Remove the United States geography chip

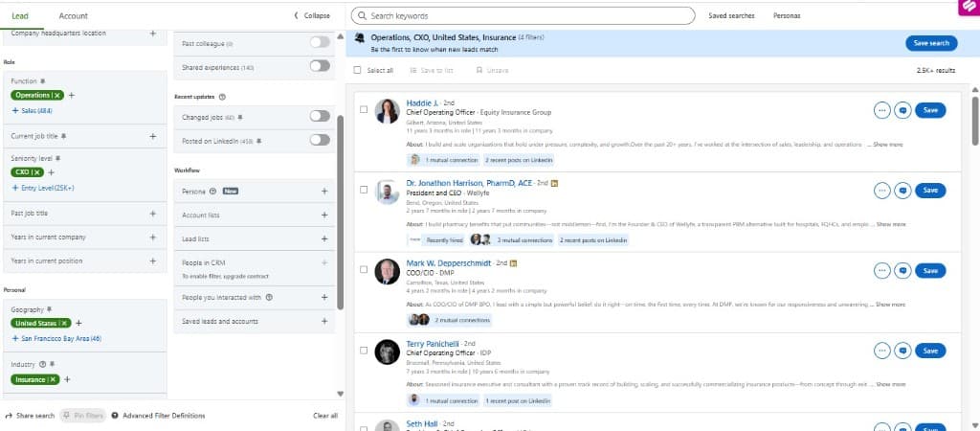click(x=66, y=324)
